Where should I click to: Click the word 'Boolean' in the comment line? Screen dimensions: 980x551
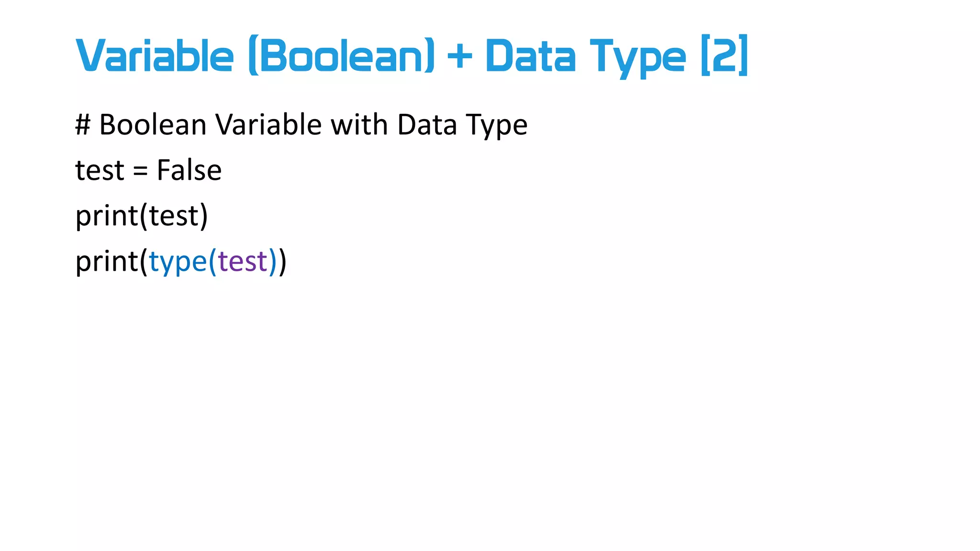tap(153, 124)
